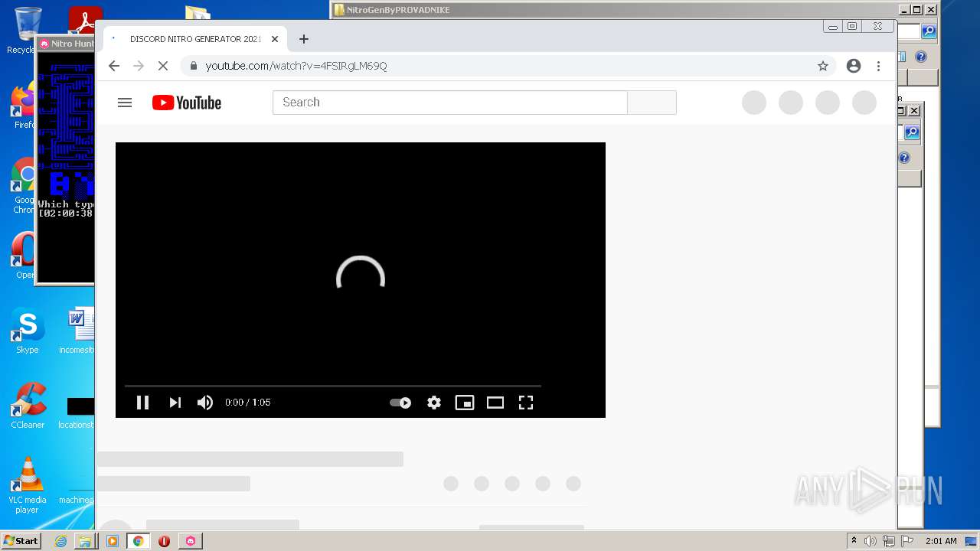Close the DISCORD NITRO GENERATOR tab
The image size is (980, 551).
275,39
